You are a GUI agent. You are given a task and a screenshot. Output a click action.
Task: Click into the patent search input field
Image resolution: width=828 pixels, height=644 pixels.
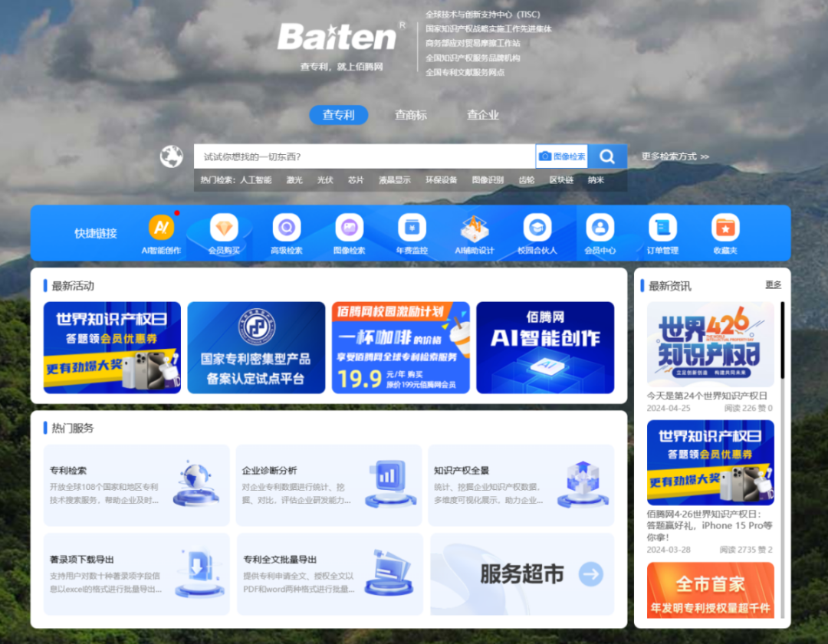364,156
